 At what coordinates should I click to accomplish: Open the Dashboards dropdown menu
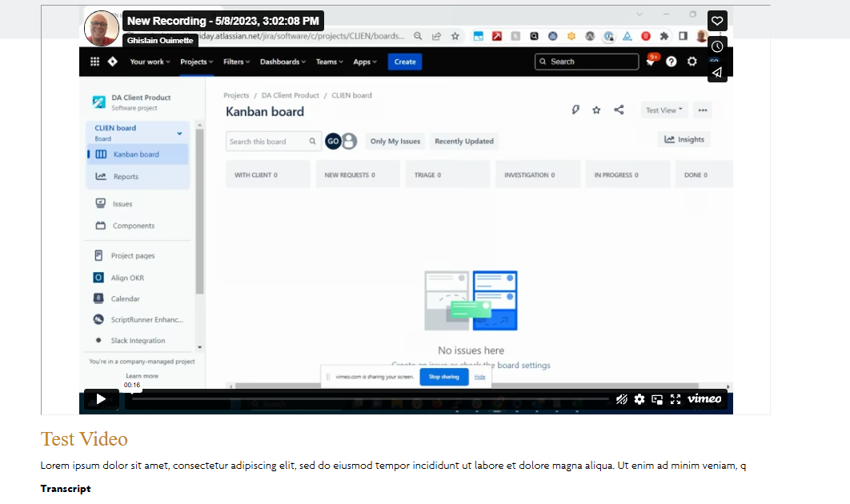(x=283, y=62)
